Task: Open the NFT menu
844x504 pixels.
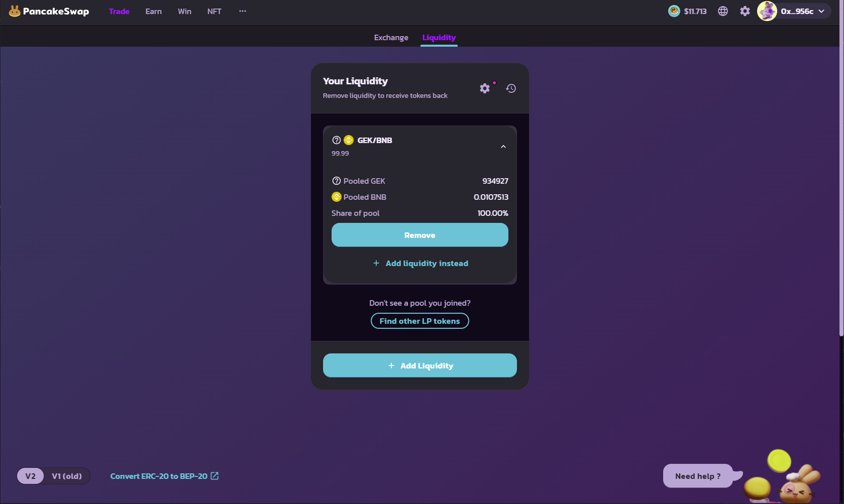Action: tap(215, 11)
